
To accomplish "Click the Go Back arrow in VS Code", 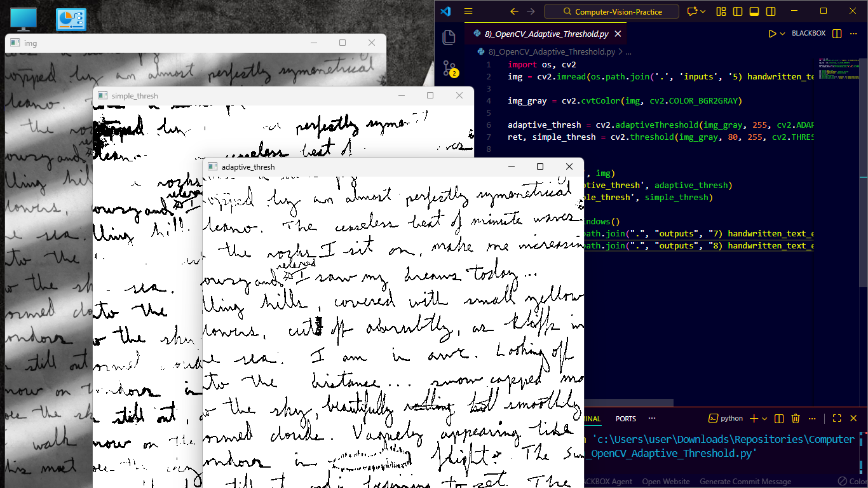I will 514,11.
